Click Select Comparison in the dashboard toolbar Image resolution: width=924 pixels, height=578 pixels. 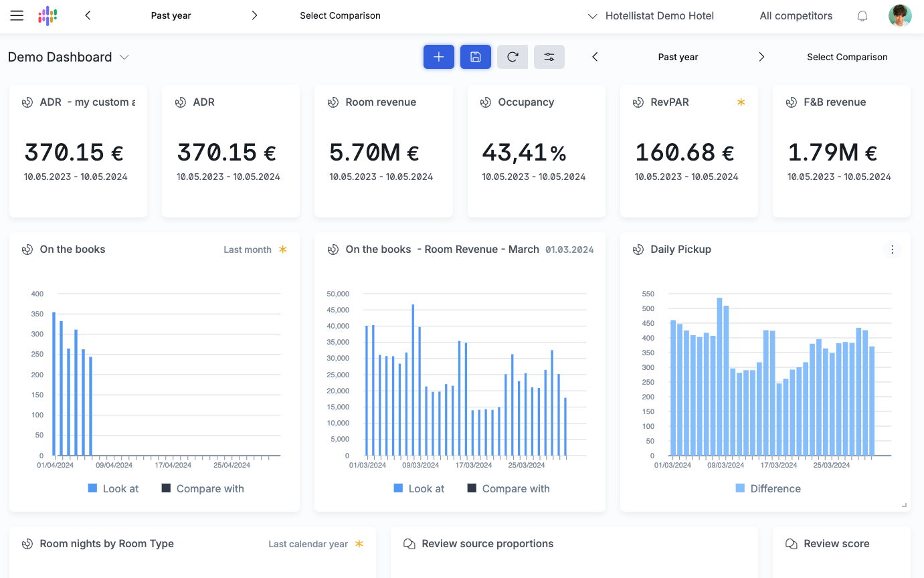pyautogui.click(x=847, y=57)
